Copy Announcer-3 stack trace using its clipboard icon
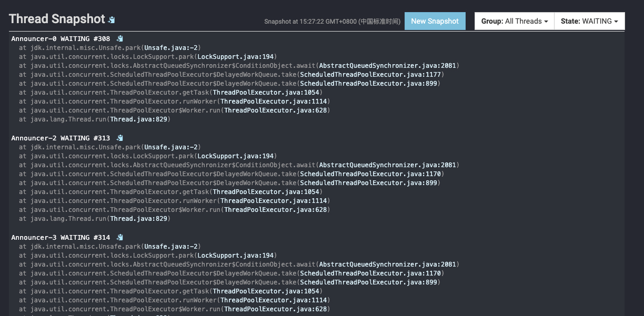 point(119,237)
